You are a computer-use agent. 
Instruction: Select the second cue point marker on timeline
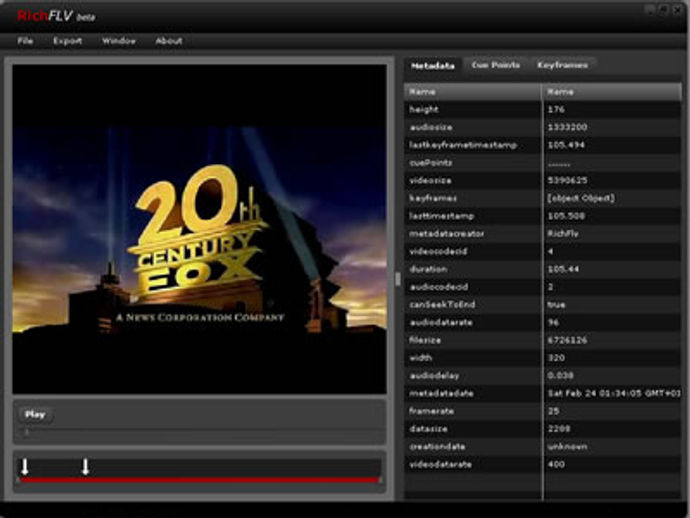pyautogui.click(x=86, y=467)
